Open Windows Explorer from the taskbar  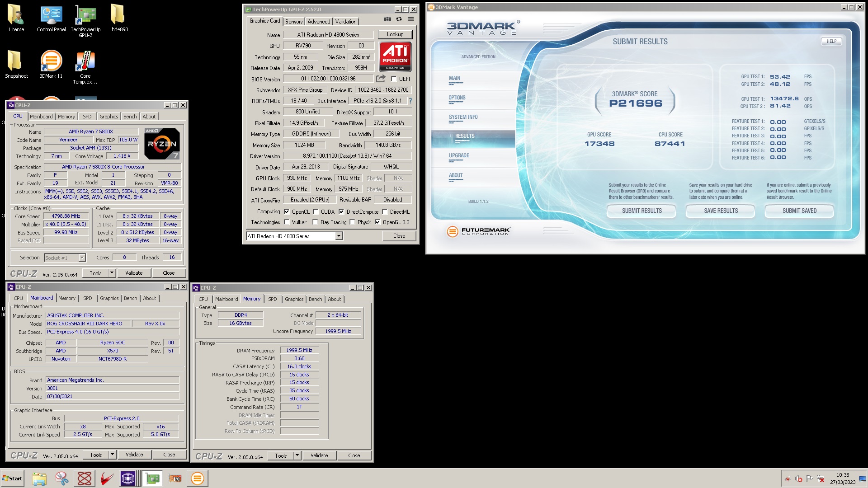(x=39, y=479)
